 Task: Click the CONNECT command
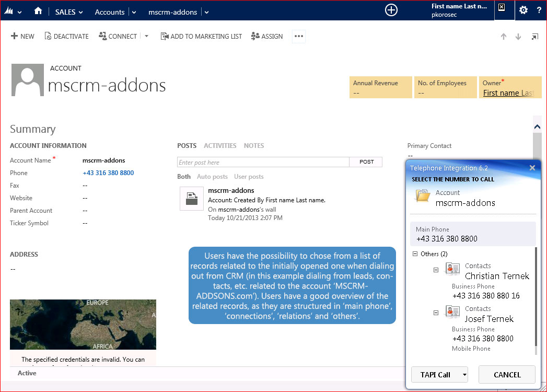tap(118, 36)
